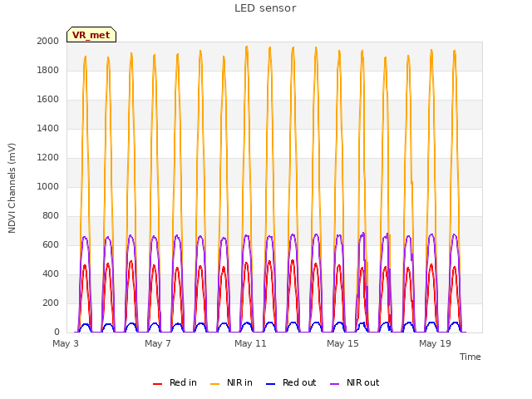Click the May 7 axis label

pos(158,343)
